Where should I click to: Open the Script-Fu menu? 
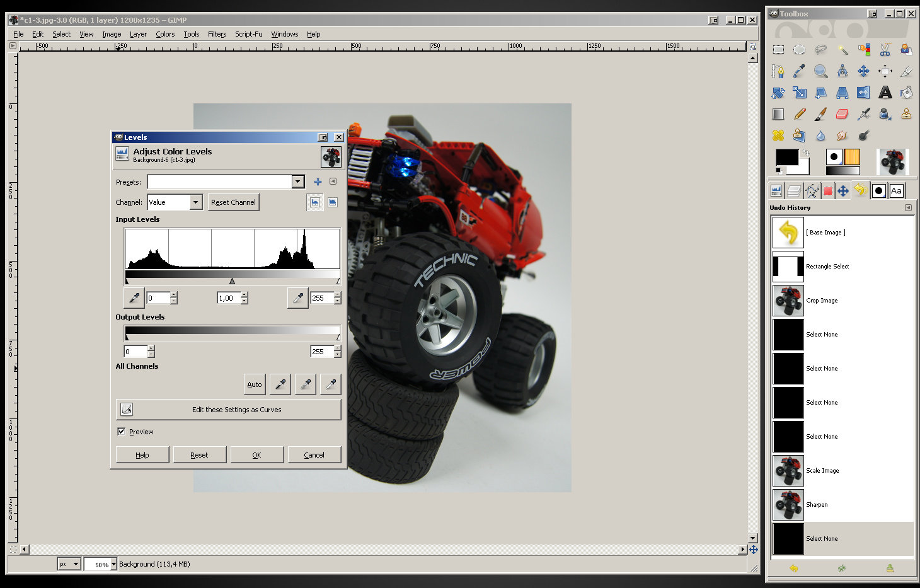click(x=248, y=34)
